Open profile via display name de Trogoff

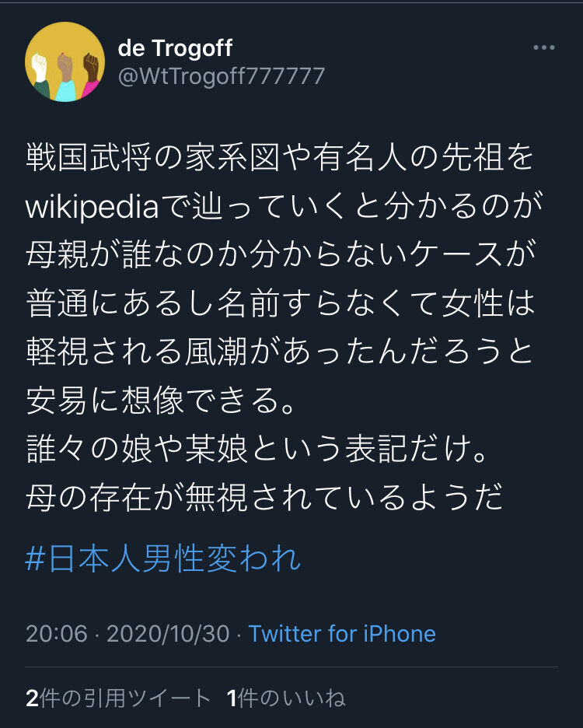point(175,47)
